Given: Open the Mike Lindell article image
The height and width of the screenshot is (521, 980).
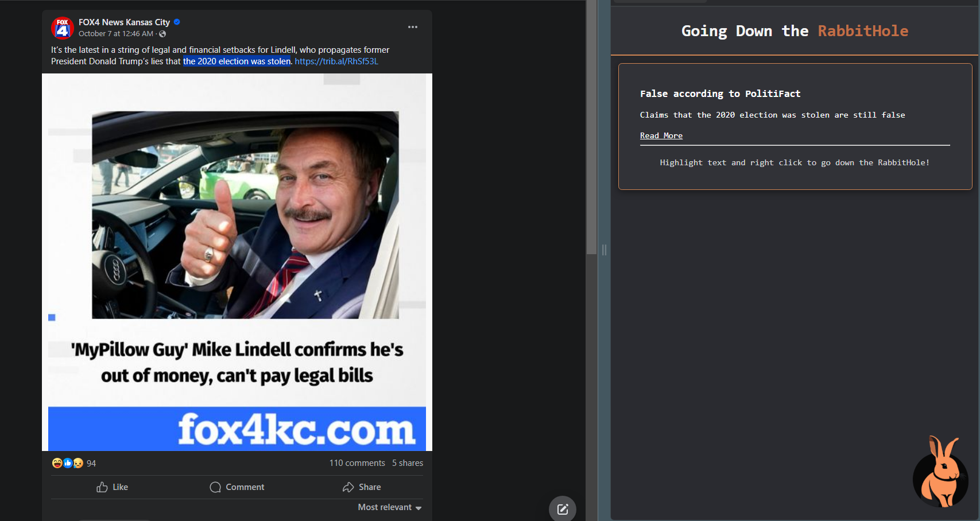Looking at the screenshot, I should [237, 262].
